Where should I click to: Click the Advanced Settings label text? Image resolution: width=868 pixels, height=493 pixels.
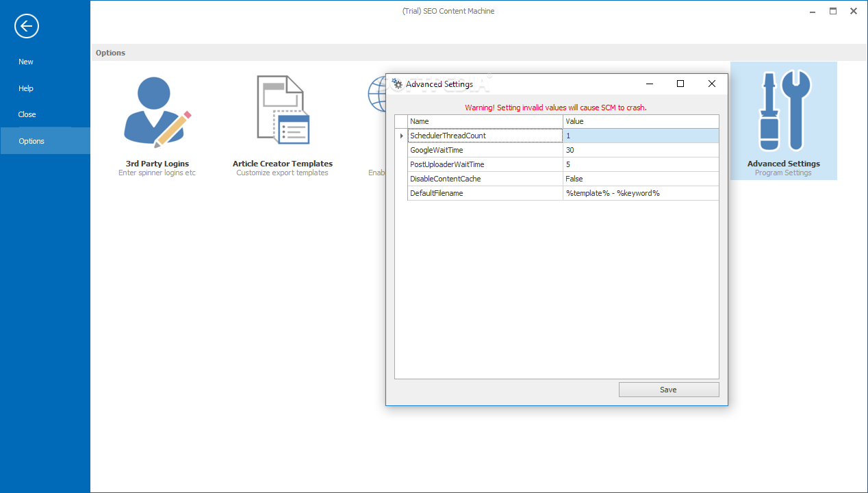coord(784,164)
